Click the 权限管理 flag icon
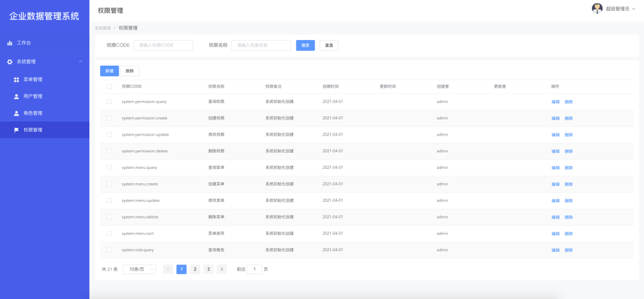The height and width of the screenshot is (299, 644). [17, 130]
